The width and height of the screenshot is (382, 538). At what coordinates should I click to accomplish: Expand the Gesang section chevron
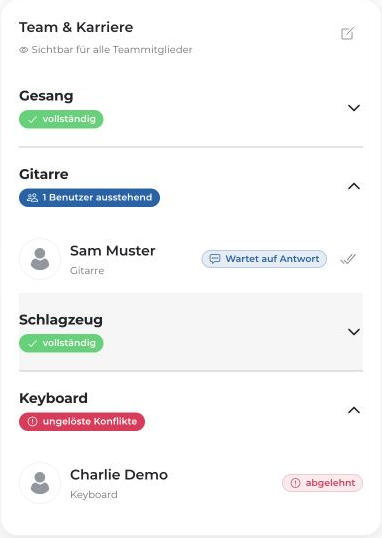click(354, 108)
